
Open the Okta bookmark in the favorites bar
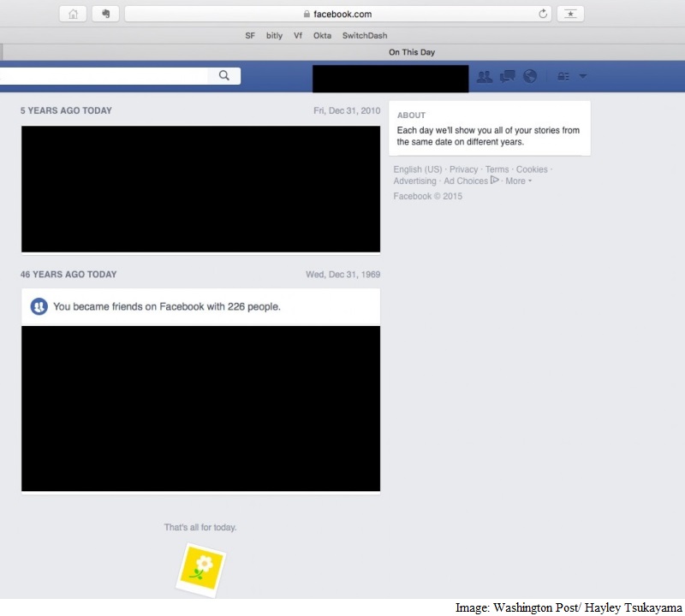pyautogui.click(x=322, y=35)
